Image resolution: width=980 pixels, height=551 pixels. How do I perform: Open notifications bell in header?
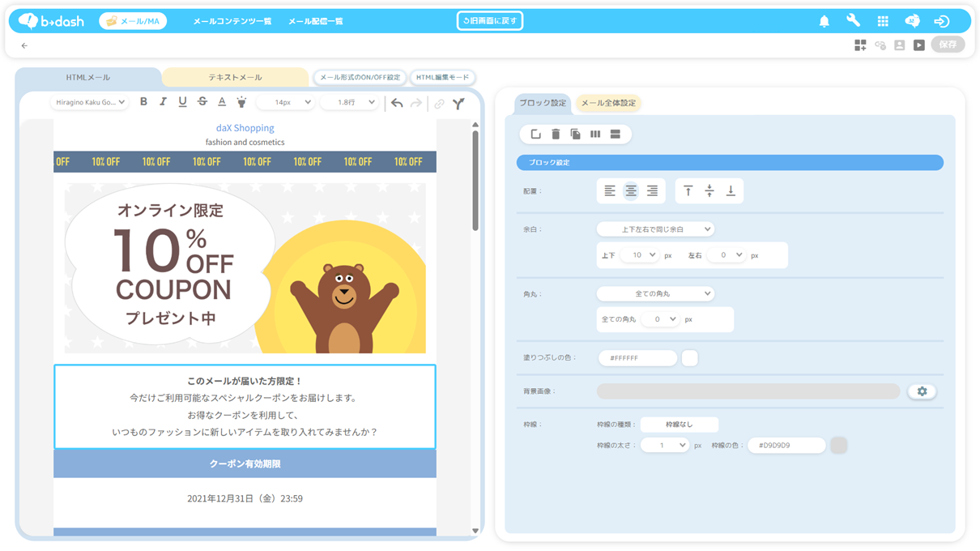click(x=824, y=21)
